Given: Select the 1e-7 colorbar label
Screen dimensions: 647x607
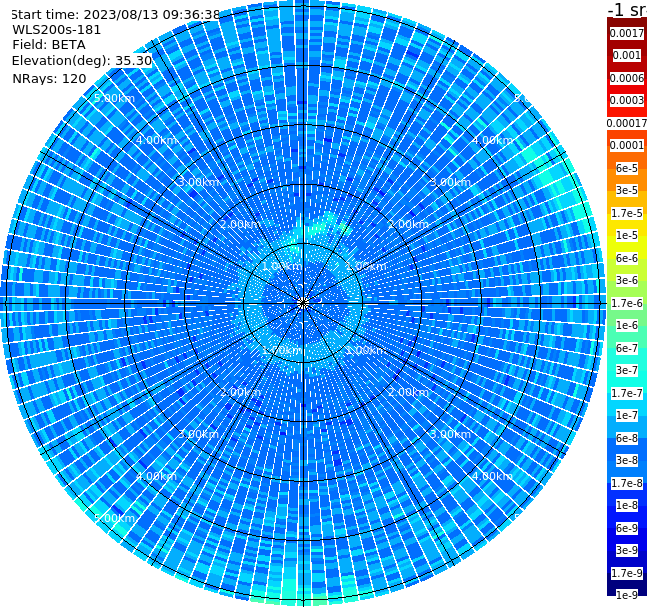Looking at the screenshot, I should click(x=627, y=415).
